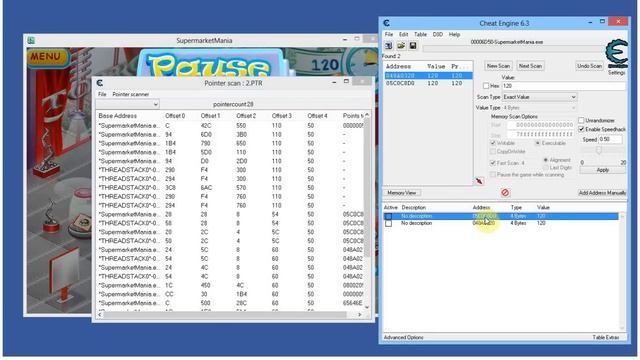The image size is (640, 360).
Task: Click the speedhack Apply button
Action: coord(602,170)
